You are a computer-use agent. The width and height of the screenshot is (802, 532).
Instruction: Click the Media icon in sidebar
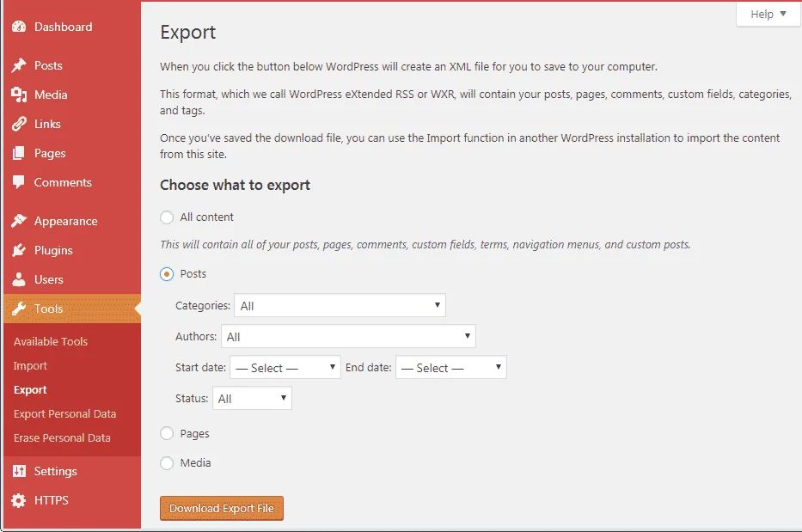click(x=19, y=95)
